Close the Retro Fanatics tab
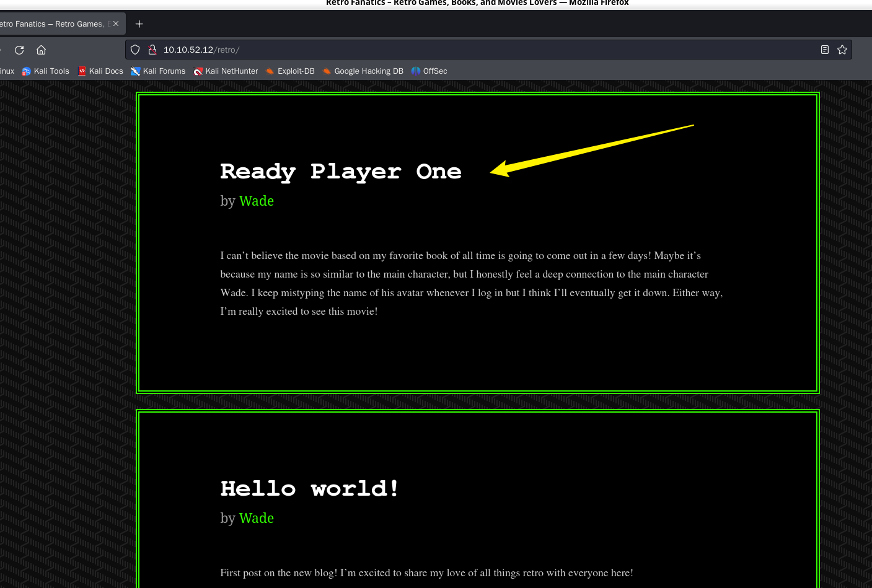Screen dimensions: 872x588 click(x=116, y=24)
